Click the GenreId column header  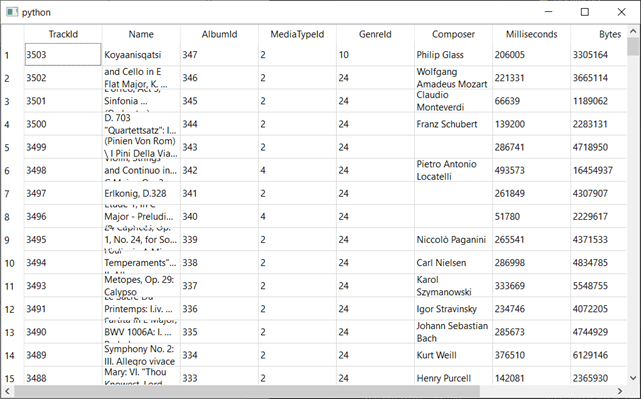[x=375, y=34]
